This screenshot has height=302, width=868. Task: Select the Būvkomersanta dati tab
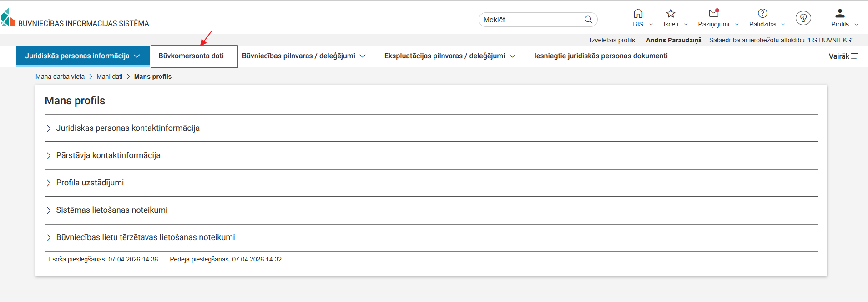191,56
